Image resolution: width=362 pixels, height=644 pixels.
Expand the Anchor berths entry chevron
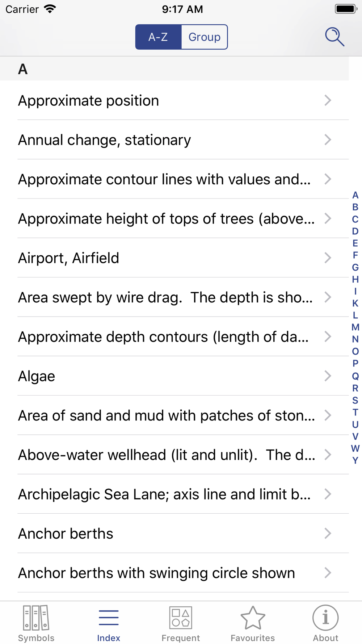point(328,534)
